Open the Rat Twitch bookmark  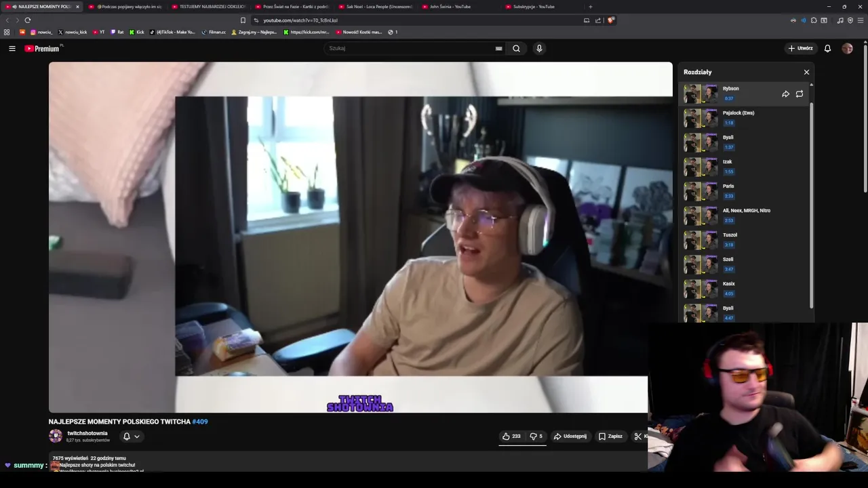[x=117, y=32]
